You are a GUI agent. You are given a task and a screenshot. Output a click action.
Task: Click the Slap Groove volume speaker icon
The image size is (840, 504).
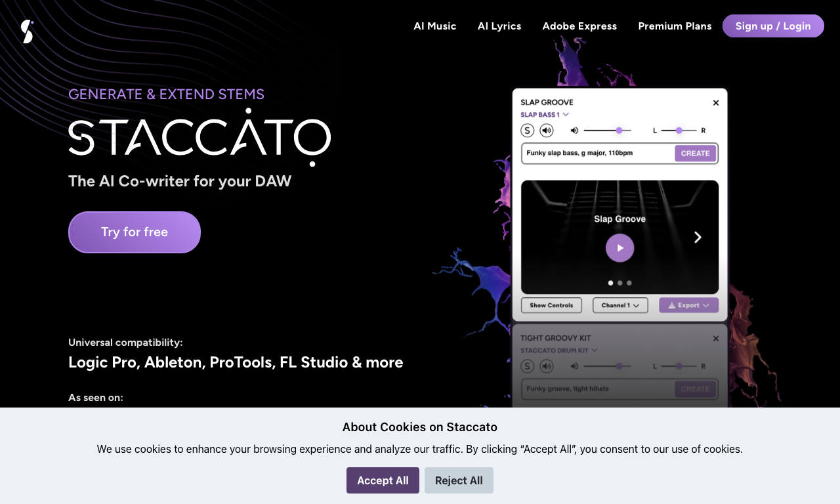(x=575, y=131)
